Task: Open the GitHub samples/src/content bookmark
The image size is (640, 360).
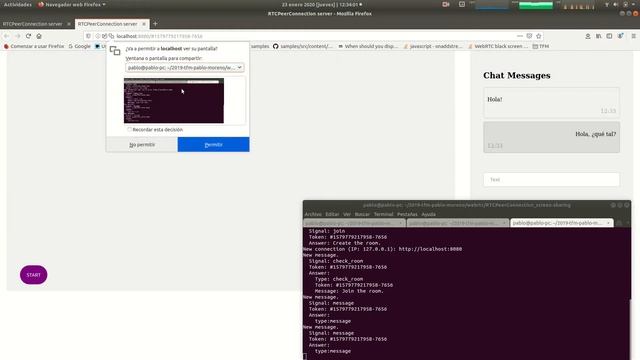Action: click(x=303, y=46)
